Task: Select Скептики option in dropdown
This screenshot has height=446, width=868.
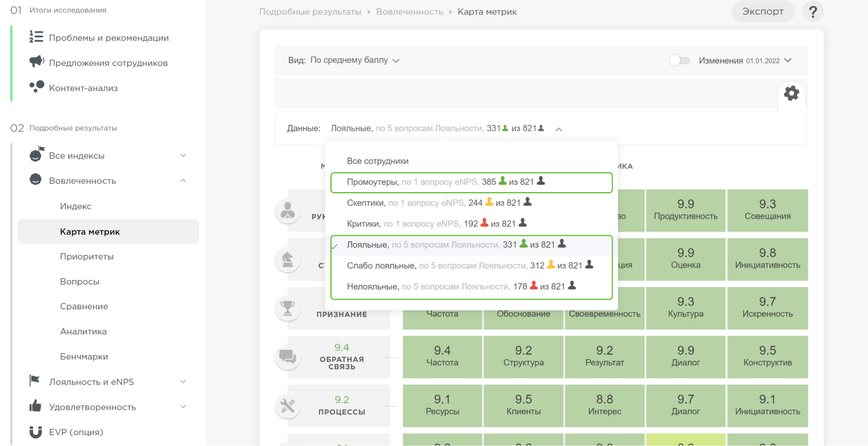Action: click(471, 203)
